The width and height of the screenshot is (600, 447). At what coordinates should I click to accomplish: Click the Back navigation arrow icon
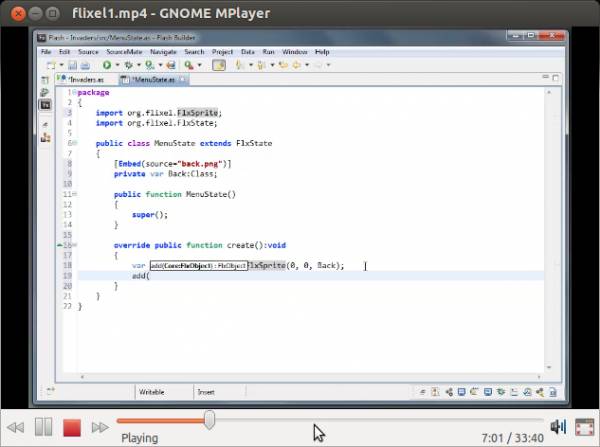[297, 65]
